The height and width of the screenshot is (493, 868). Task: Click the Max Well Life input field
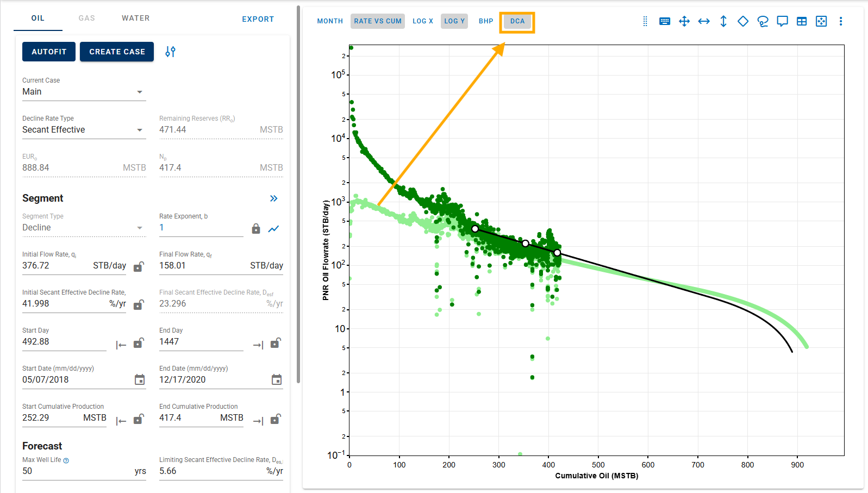pyautogui.click(x=76, y=471)
